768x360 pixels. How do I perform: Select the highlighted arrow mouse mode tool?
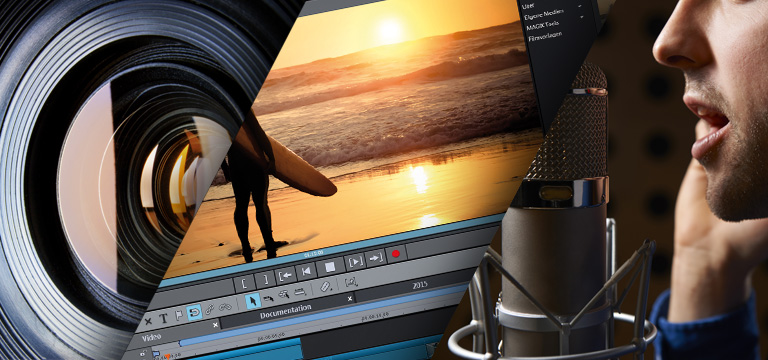(x=253, y=300)
